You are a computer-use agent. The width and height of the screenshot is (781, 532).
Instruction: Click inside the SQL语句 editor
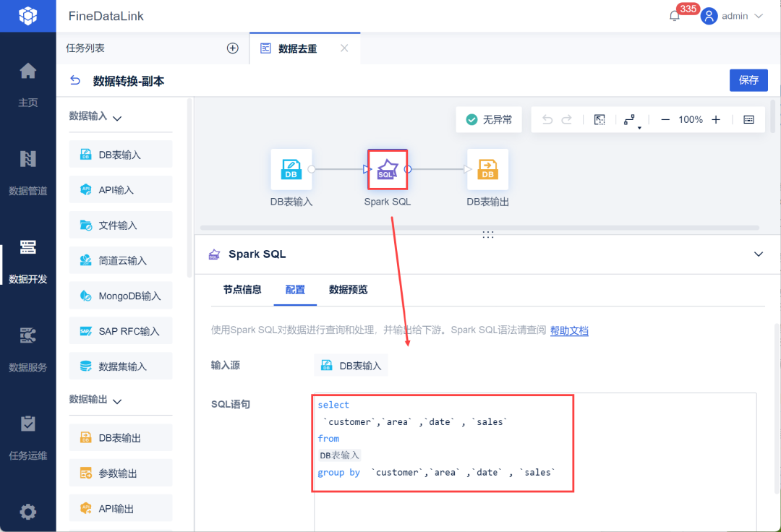(x=535, y=462)
